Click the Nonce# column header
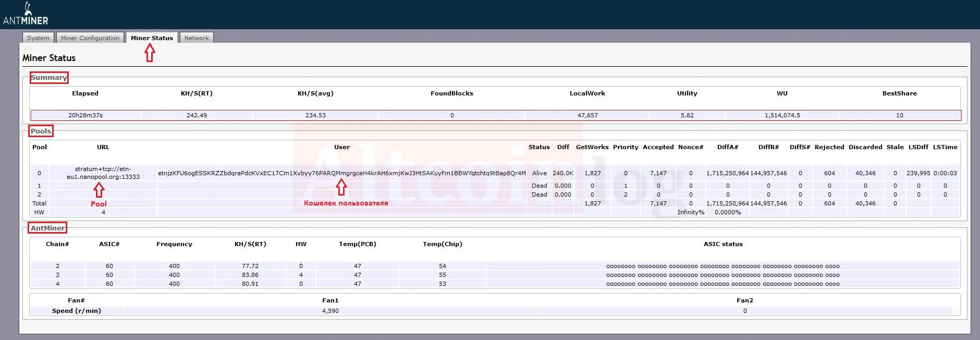Viewport: 980px width, 340px height. click(691, 147)
